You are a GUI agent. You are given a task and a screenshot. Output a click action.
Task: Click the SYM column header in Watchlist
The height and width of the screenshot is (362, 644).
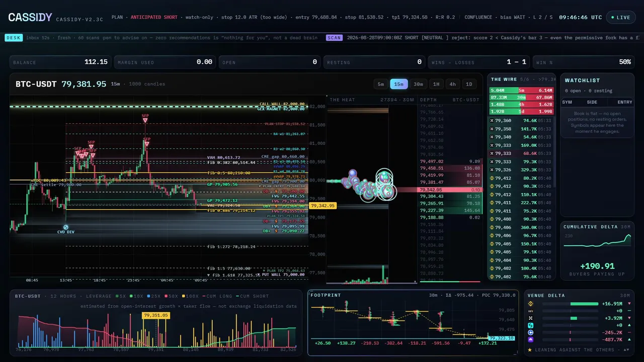click(567, 102)
